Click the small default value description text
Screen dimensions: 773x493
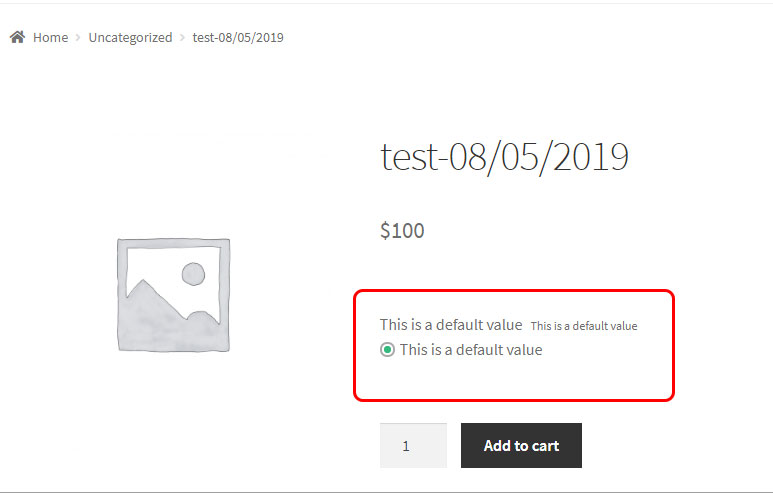tap(584, 326)
